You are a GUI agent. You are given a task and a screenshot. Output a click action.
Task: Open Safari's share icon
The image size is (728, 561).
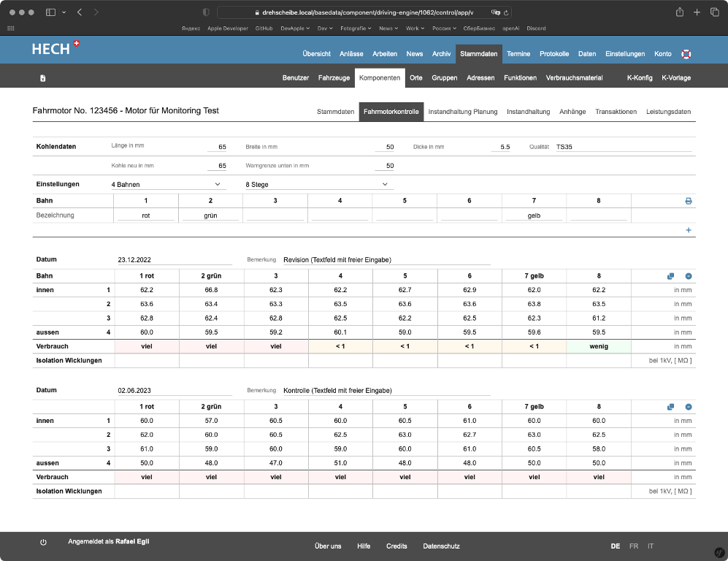pyautogui.click(x=679, y=12)
